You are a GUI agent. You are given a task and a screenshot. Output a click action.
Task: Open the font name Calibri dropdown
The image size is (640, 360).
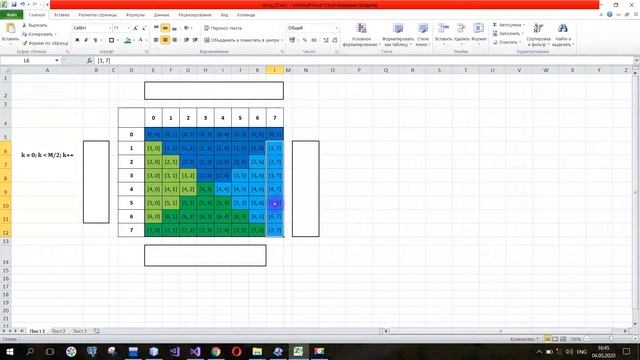(110, 28)
